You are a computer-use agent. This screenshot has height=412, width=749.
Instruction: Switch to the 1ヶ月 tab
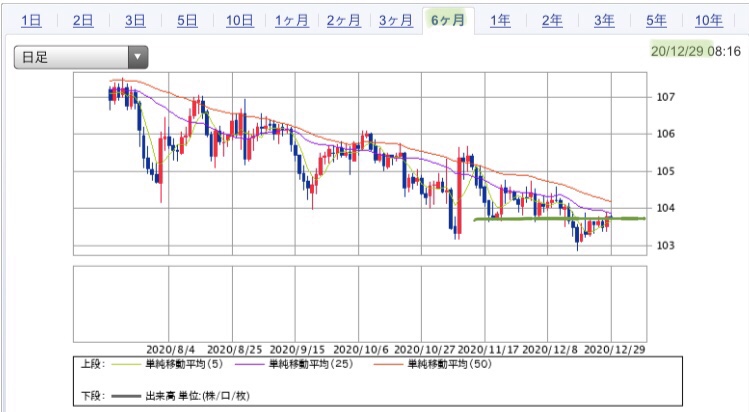tap(292, 21)
